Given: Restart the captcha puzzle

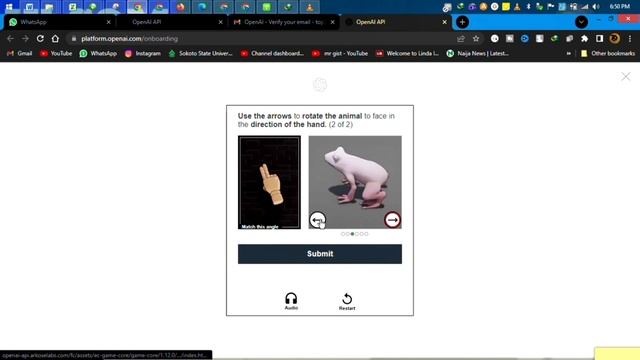Looking at the screenshot, I should (x=347, y=301).
